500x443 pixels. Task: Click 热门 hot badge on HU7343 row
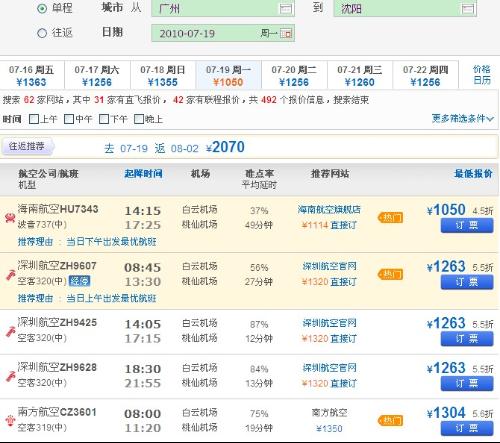tap(390, 218)
